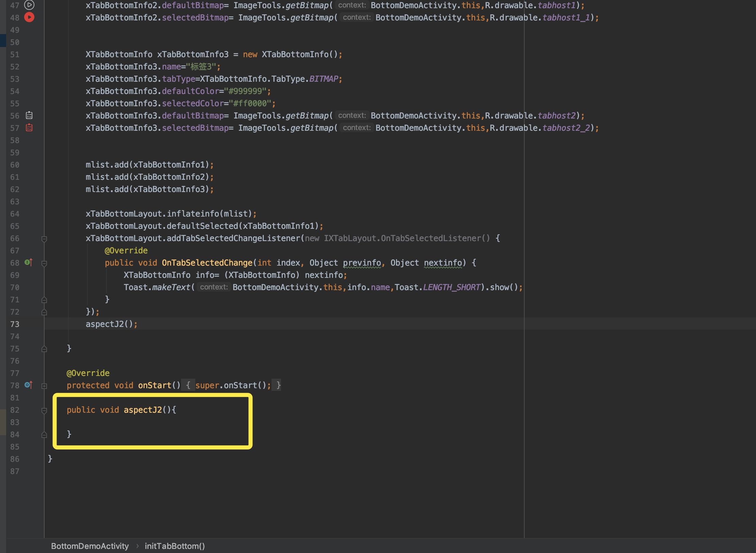
Task: Click the new keyword on line 51
Action: pos(250,54)
